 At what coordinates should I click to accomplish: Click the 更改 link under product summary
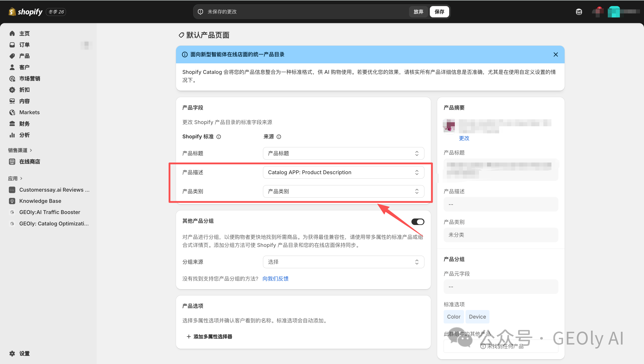click(x=464, y=138)
